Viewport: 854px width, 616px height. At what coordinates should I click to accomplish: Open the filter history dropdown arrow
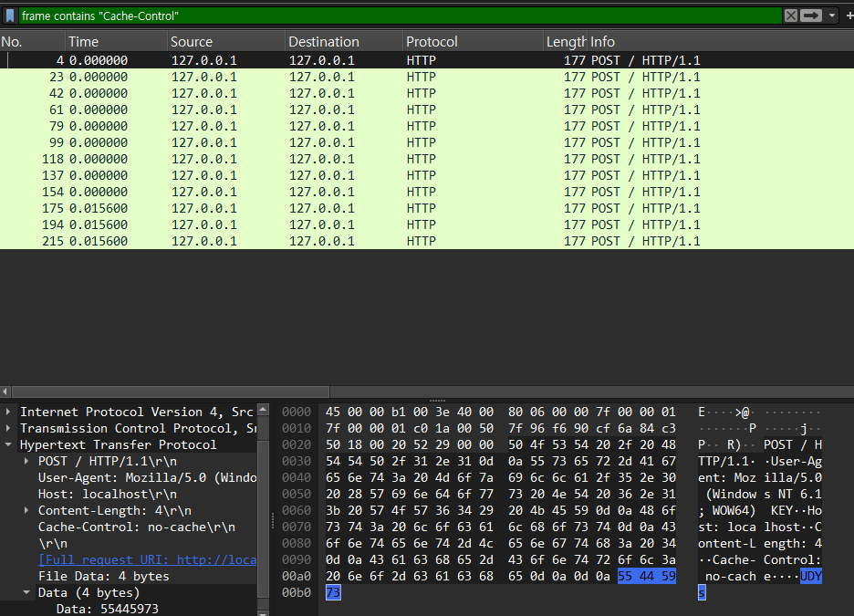tap(832, 16)
